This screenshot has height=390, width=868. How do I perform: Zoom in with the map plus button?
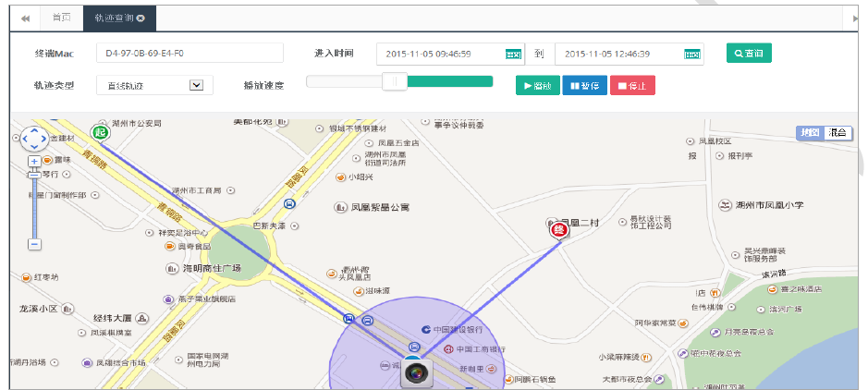[x=34, y=162]
